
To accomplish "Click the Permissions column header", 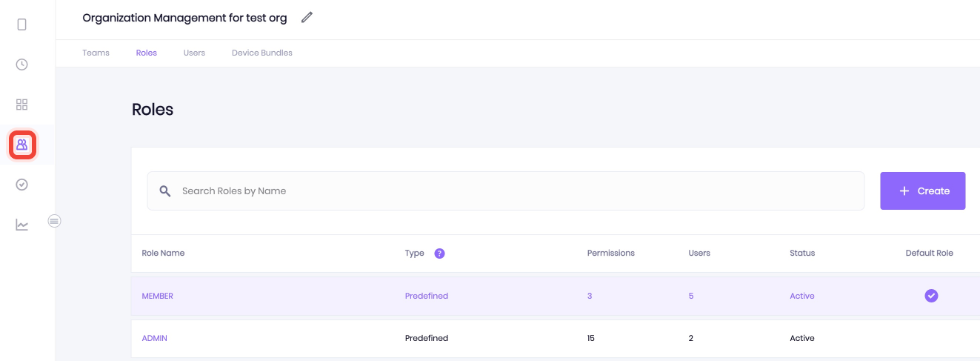I will tap(611, 253).
